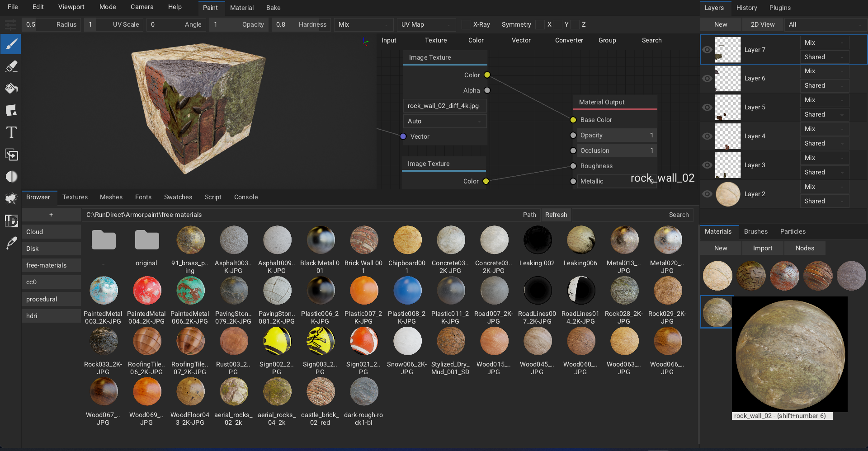Click the Refresh button in the browser
The width and height of the screenshot is (868, 451).
coord(556,215)
